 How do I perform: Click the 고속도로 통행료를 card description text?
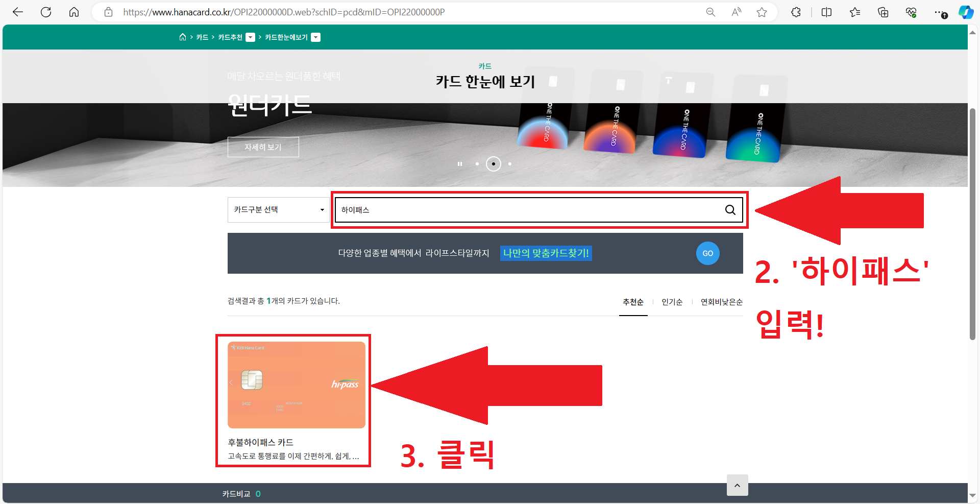(x=293, y=456)
